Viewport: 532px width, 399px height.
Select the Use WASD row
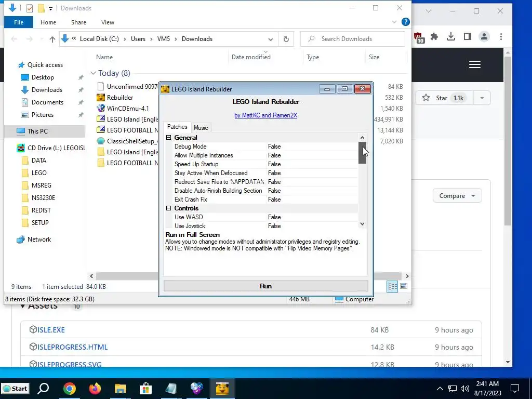click(265, 217)
